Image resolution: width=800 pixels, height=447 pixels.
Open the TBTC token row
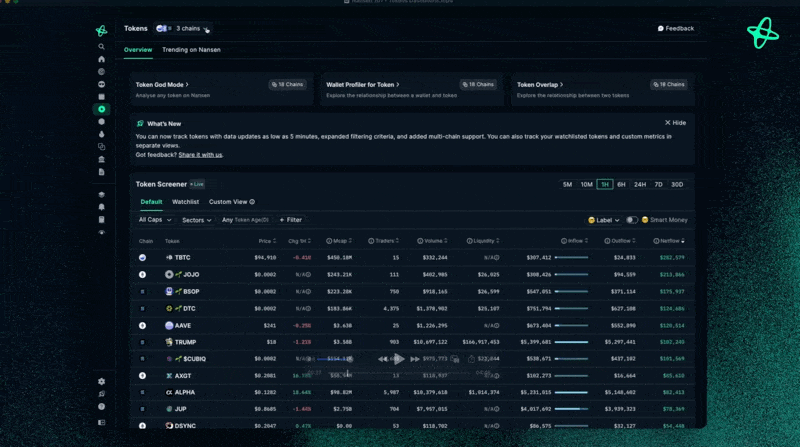[x=412, y=258]
